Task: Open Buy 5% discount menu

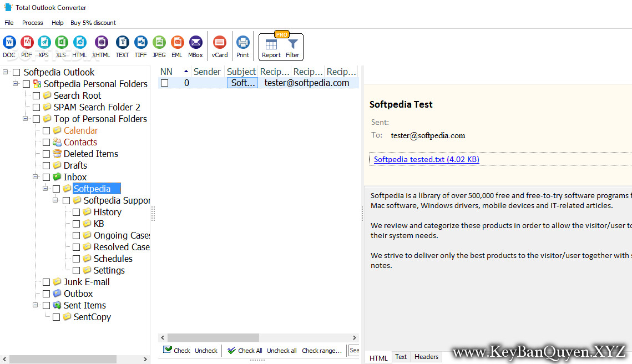Action: [x=93, y=23]
